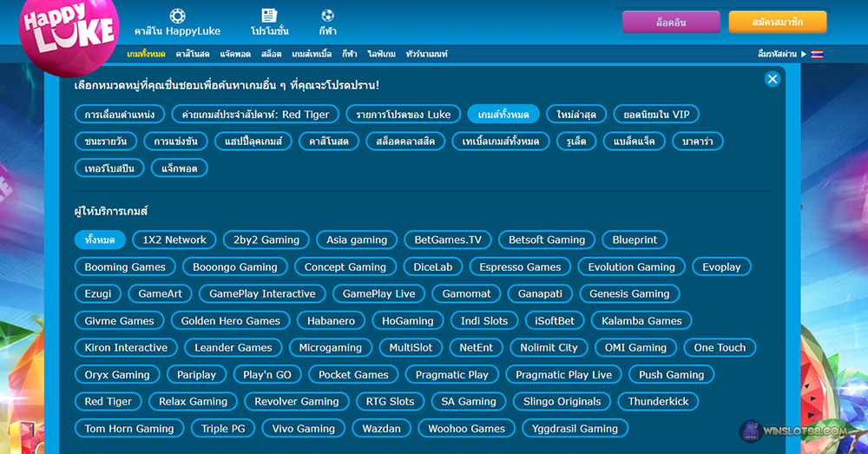868x454 pixels.
Task: Click the arrow next to forgot password
Action: pyautogui.click(x=804, y=55)
